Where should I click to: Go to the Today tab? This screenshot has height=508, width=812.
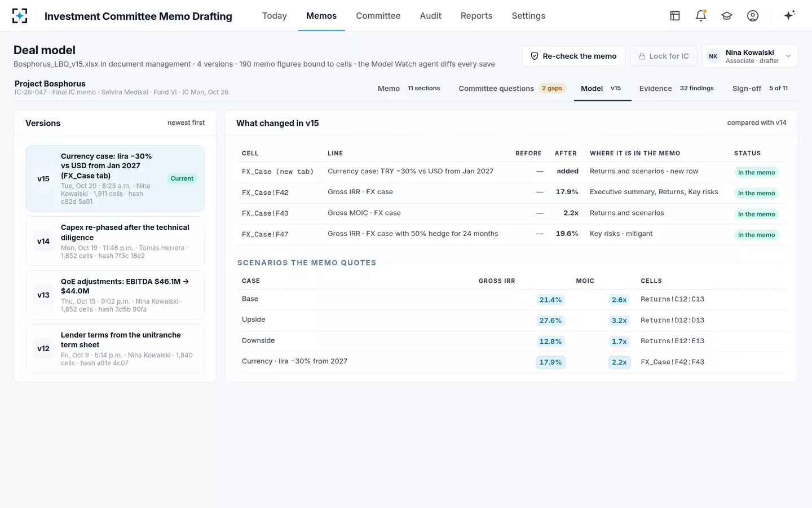click(275, 16)
